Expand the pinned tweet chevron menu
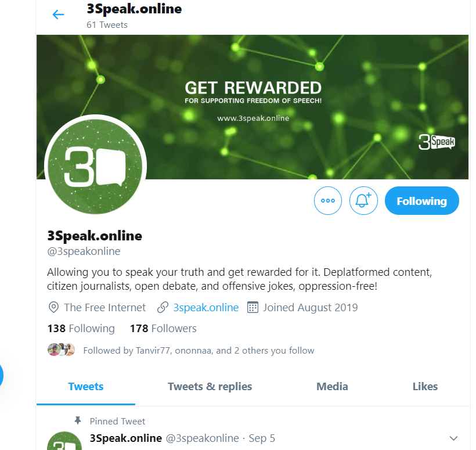The width and height of the screenshot is (476, 450). (453, 438)
